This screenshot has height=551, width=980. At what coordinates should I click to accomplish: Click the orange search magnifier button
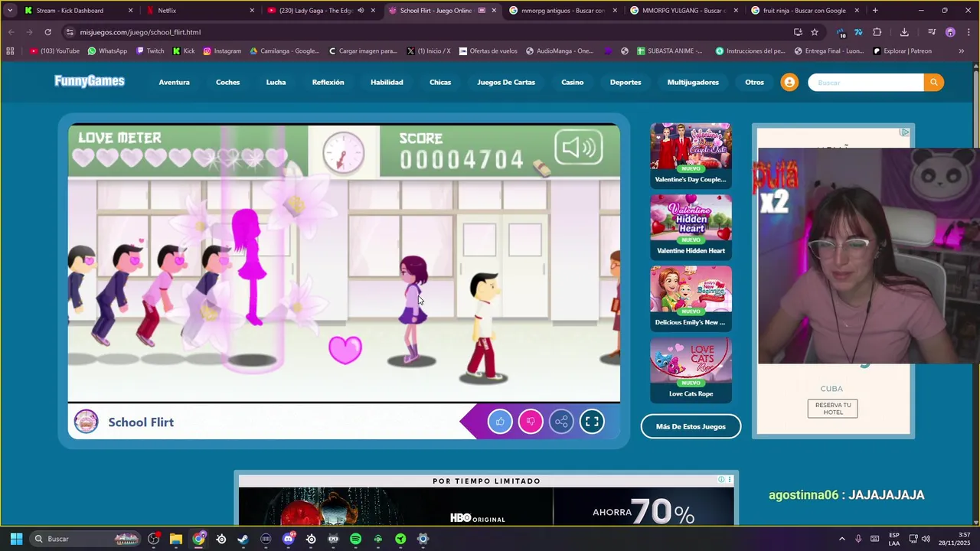pos(933,82)
